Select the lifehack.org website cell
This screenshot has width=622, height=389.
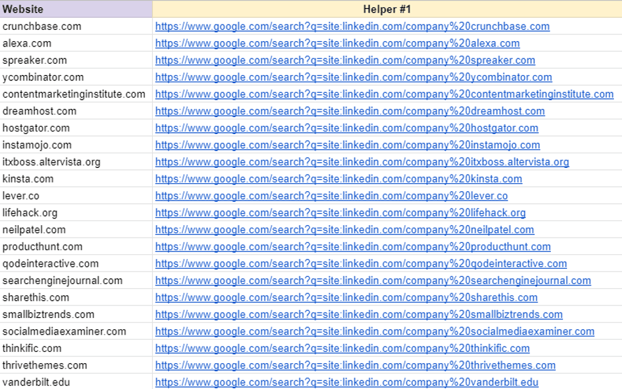76,213
